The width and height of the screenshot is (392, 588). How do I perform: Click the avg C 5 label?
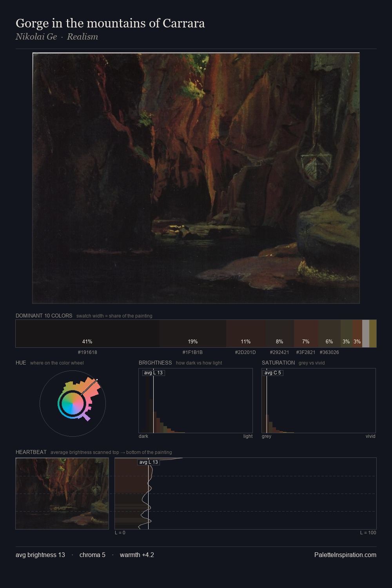coord(273,373)
